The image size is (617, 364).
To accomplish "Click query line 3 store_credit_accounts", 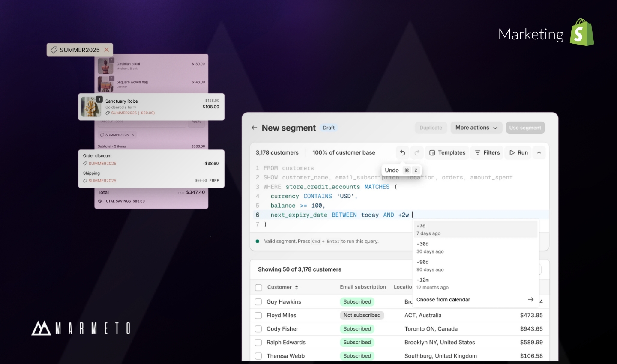I will (x=323, y=187).
